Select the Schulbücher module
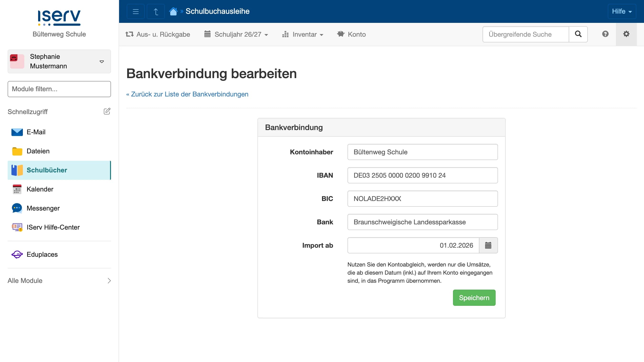This screenshot has width=644, height=362. coord(47,170)
